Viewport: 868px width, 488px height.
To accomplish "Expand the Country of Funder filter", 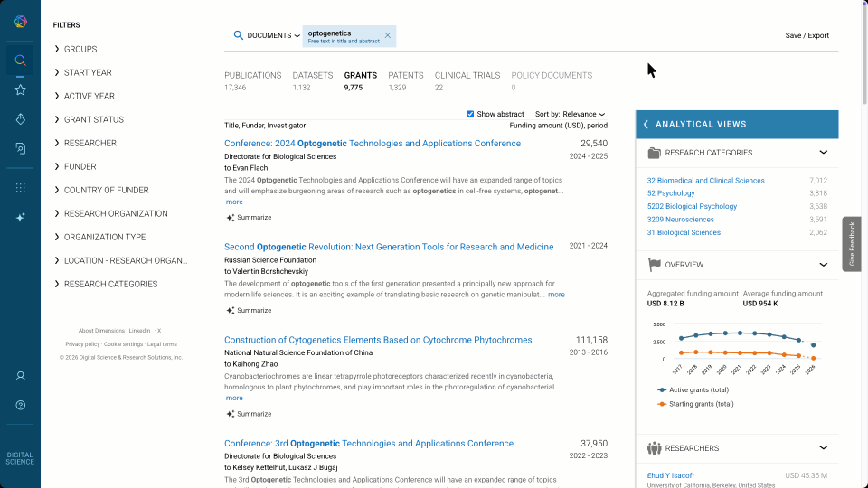I will pyautogui.click(x=106, y=190).
